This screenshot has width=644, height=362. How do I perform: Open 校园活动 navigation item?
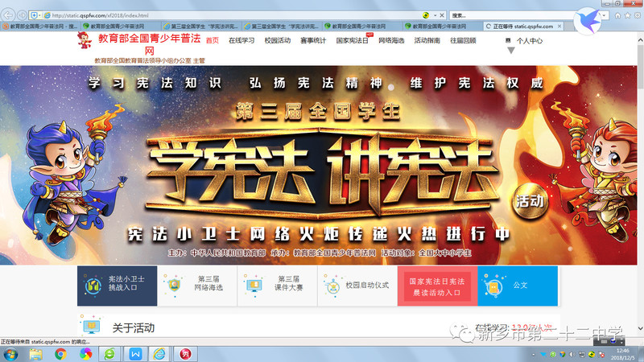click(278, 40)
